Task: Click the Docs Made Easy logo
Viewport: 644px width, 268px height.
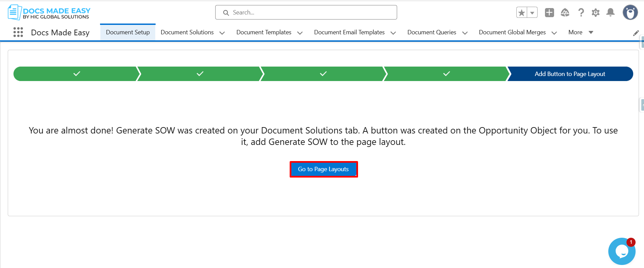Action: point(49,12)
